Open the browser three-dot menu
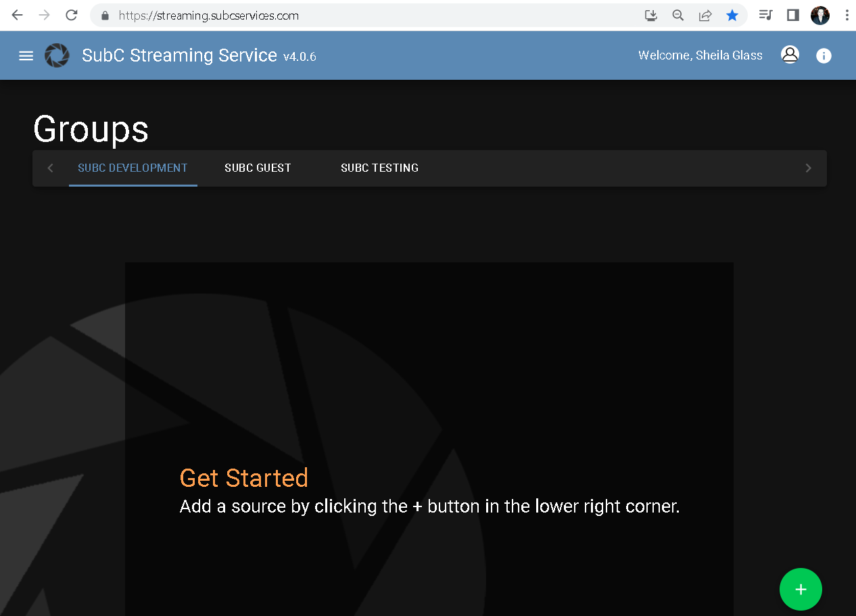Viewport: 856px width, 616px height. pyautogui.click(x=847, y=15)
